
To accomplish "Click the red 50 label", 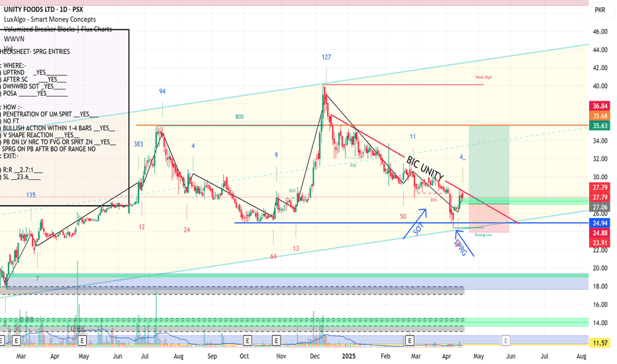I will (403, 216).
